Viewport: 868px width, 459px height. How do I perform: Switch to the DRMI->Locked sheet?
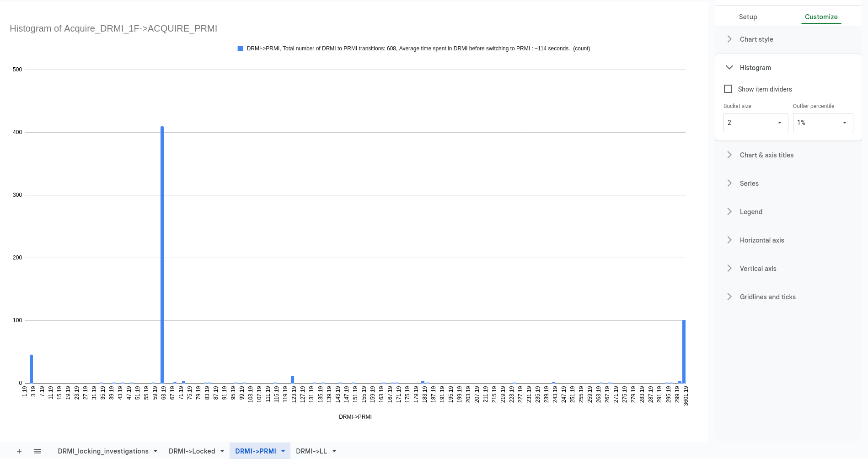click(192, 451)
